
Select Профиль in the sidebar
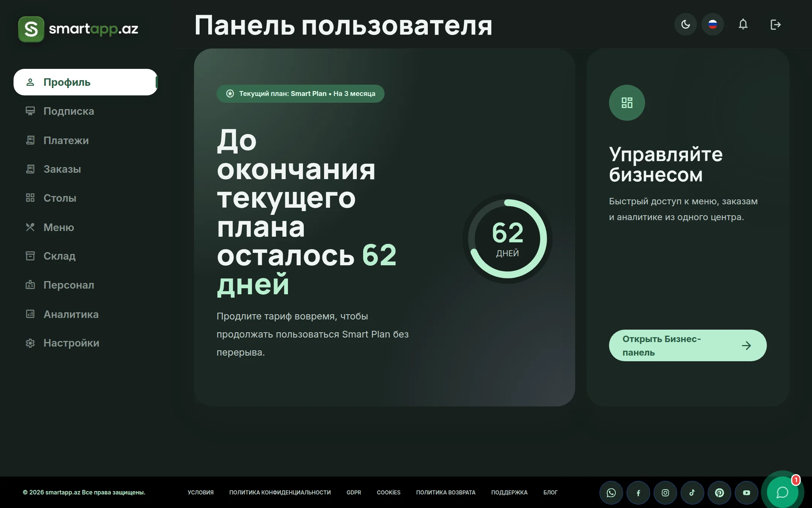(86, 82)
